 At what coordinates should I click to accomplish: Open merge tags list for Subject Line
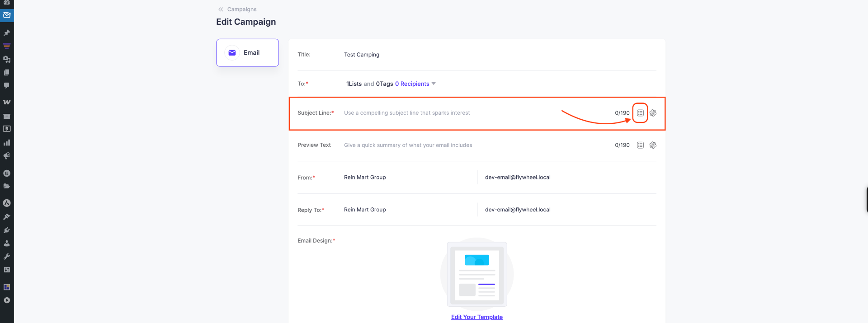[640, 113]
